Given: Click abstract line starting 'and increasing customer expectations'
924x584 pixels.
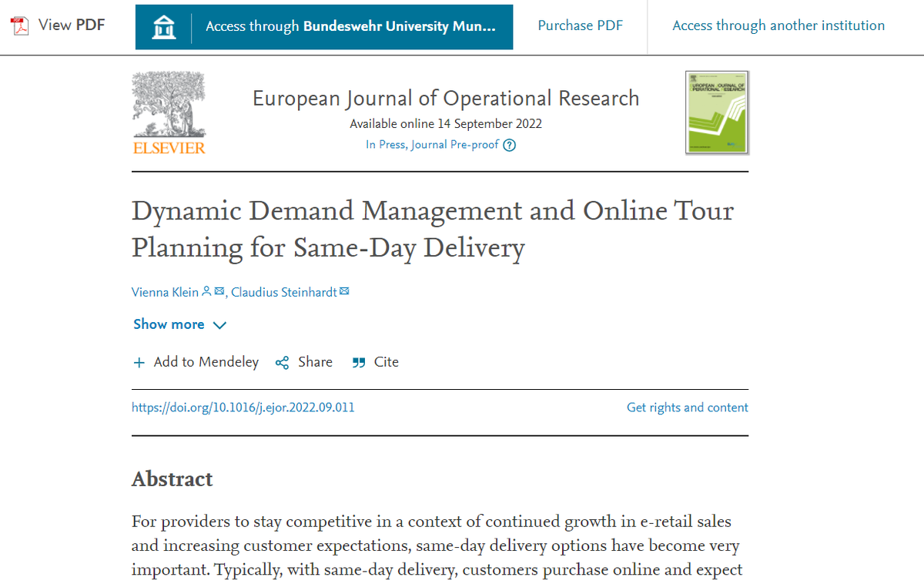Looking at the screenshot, I should 436,546.
